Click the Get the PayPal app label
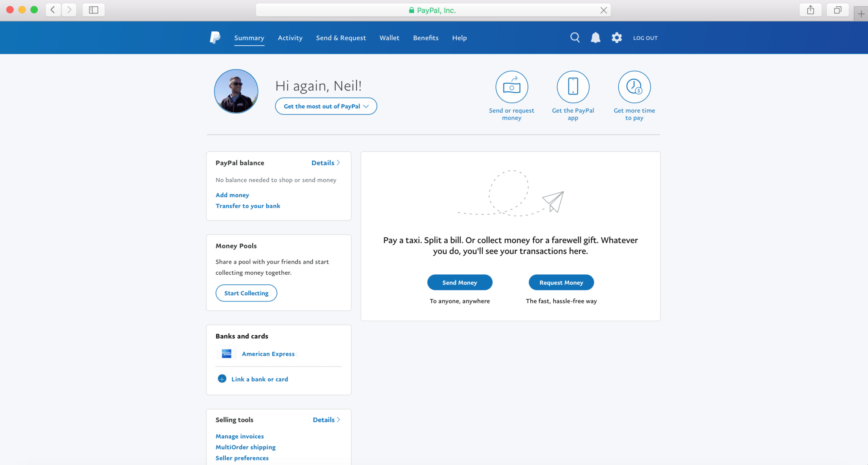 (x=573, y=114)
